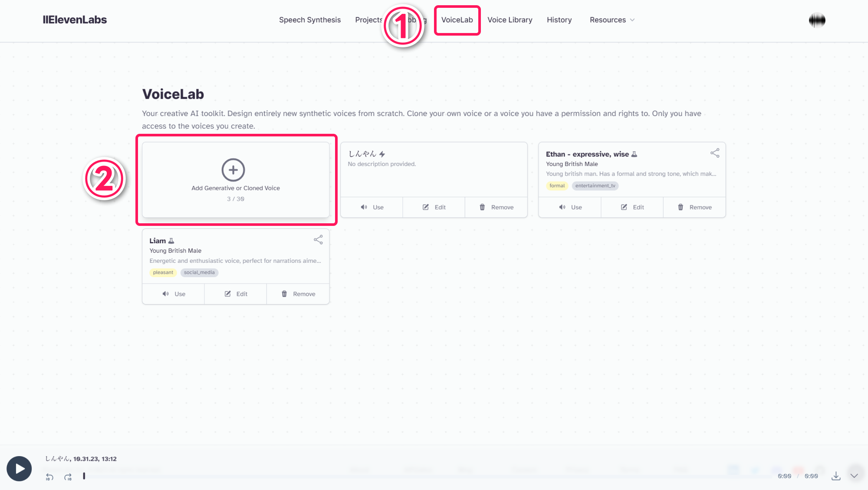
Task: Click the 'formal' tag on Ethan
Action: [x=557, y=186]
